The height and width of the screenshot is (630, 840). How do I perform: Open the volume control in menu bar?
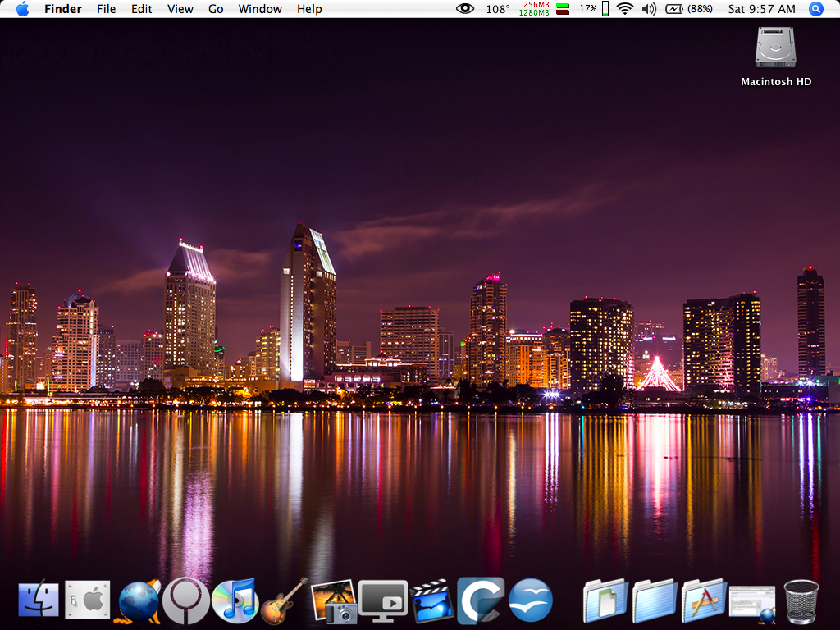649,9
